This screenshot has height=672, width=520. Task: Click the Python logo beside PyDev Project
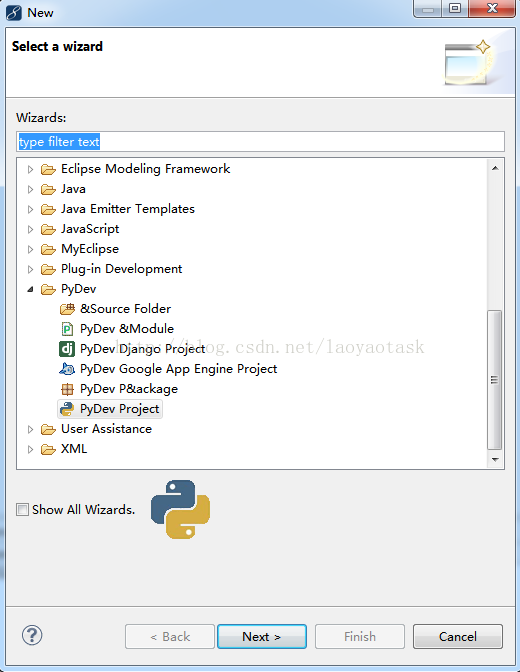[67, 409]
